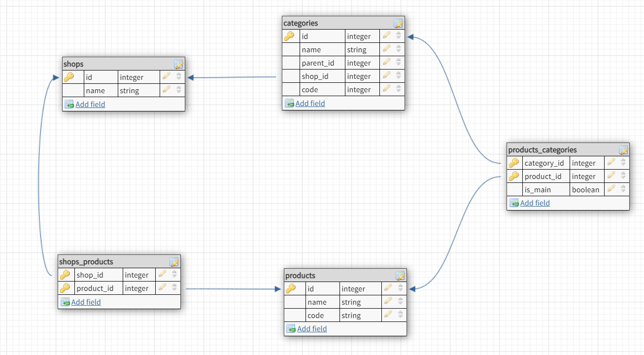Edit pencil for shops_products product_id field
Image resolution: width=644 pixels, height=355 pixels.
tap(162, 288)
